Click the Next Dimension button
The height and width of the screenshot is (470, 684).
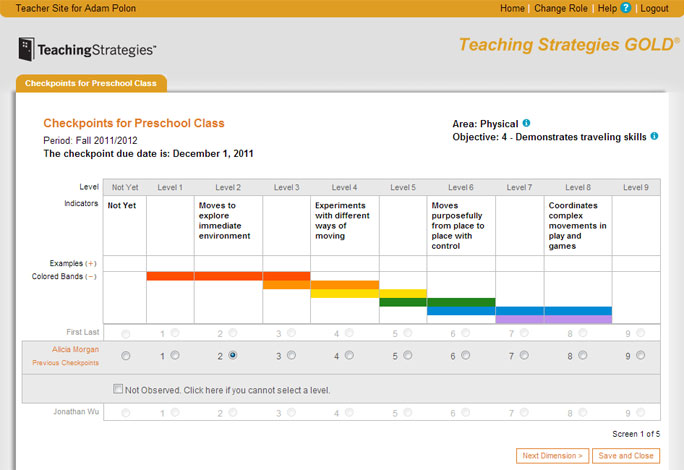tap(552, 456)
